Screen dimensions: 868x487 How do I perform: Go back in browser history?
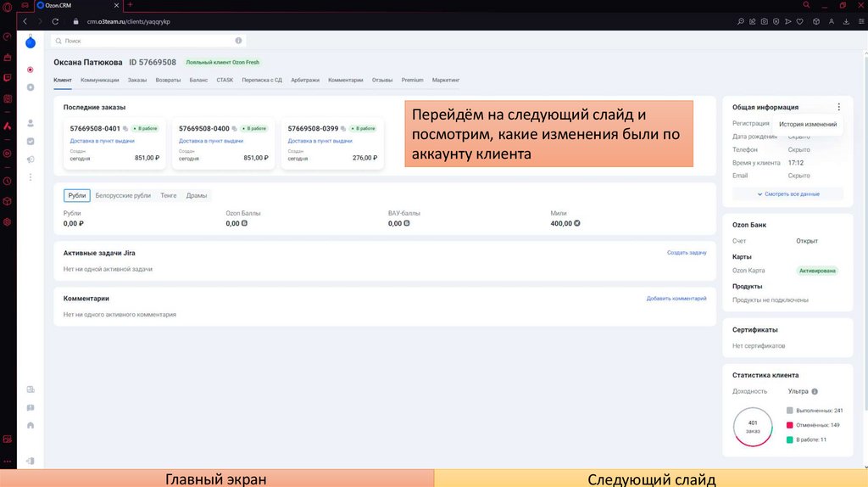(25, 21)
